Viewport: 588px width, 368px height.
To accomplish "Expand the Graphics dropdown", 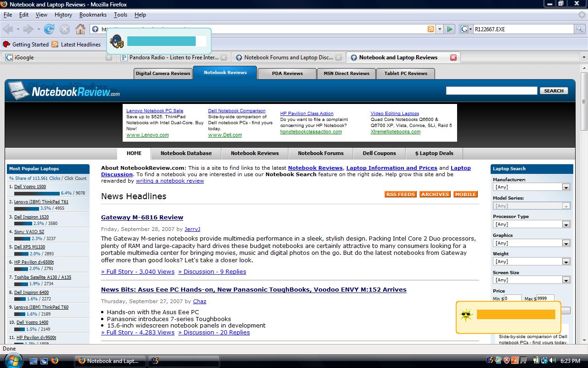I will (566, 243).
